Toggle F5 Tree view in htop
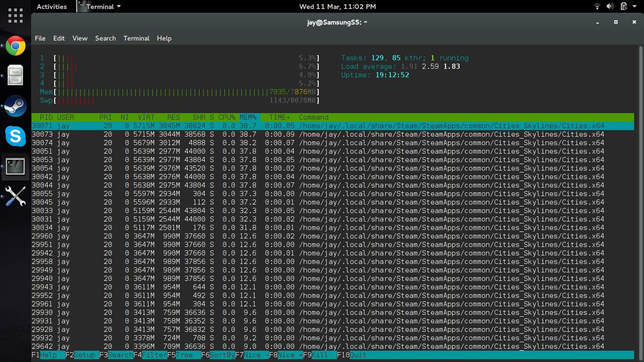644x362 pixels. pos(184,355)
